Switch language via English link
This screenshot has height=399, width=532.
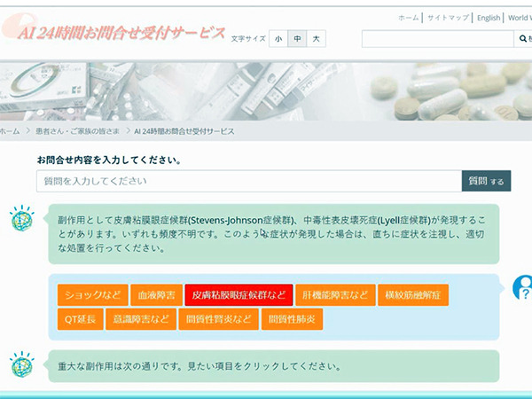489,17
